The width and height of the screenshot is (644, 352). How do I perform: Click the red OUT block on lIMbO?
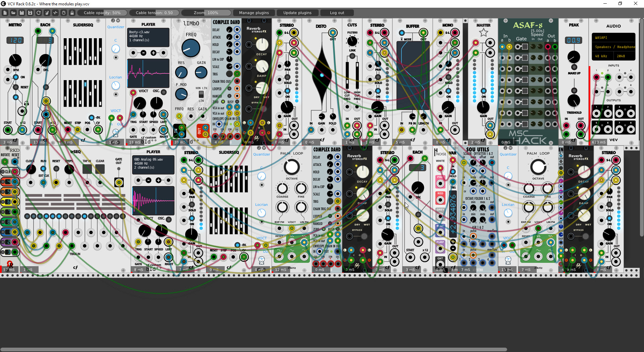click(x=203, y=131)
